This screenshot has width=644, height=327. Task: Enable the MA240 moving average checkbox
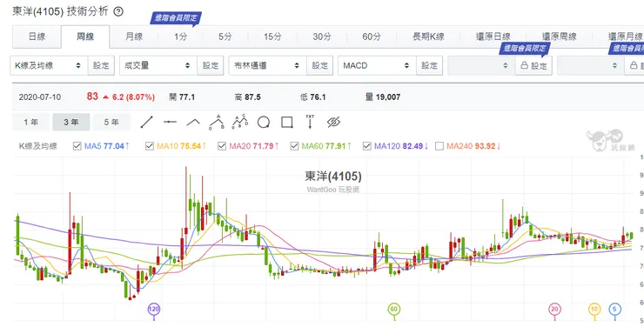point(439,146)
